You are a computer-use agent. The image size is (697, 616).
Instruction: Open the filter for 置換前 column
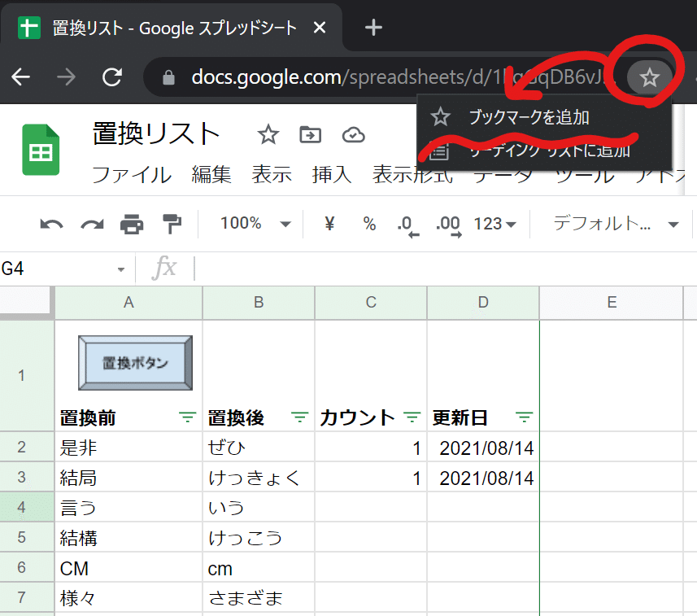[x=188, y=417]
